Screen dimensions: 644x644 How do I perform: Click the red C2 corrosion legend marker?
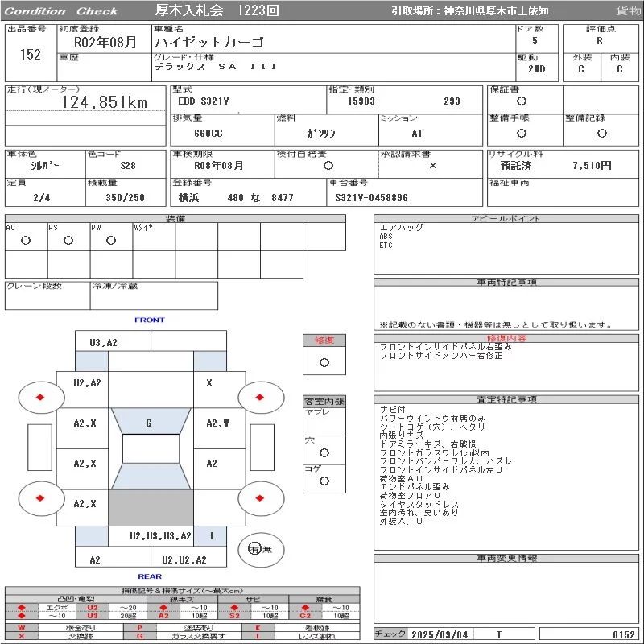click(305, 616)
